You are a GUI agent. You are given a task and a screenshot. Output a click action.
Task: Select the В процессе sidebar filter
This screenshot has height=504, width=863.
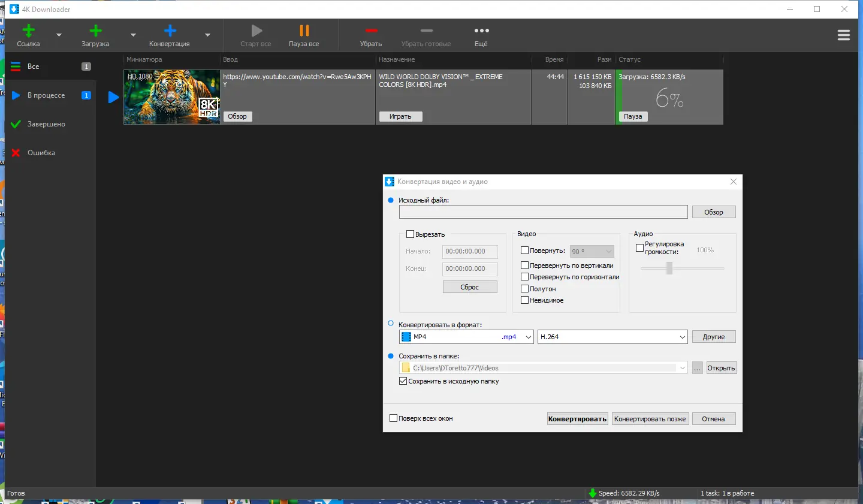tap(50, 95)
